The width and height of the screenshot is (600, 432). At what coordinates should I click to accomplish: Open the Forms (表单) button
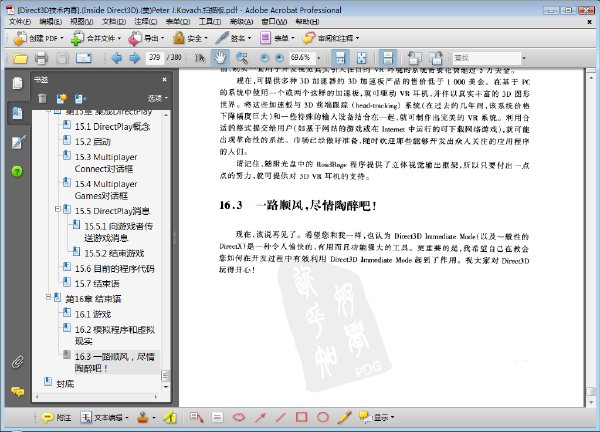277,38
